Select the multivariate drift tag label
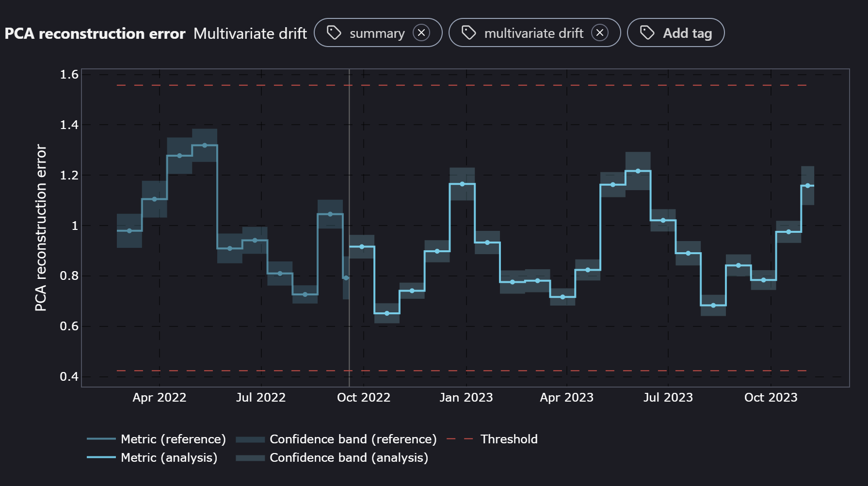The width and height of the screenshot is (868, 486). coord(533,33)
